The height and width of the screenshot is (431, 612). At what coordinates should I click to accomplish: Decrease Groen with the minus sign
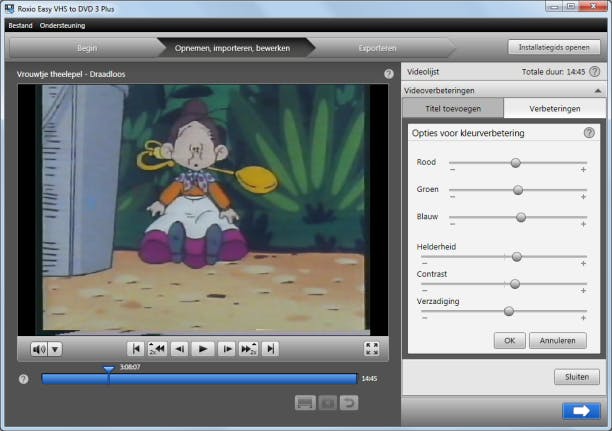[452, 197]
